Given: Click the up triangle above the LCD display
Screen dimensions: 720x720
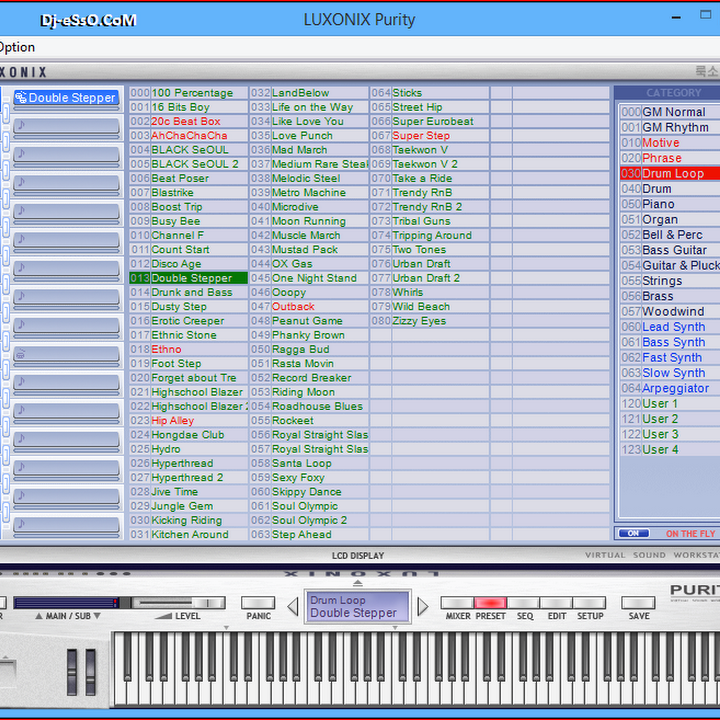Looking at the screenshot, I should pyautogui.click(x=358, y=583).
